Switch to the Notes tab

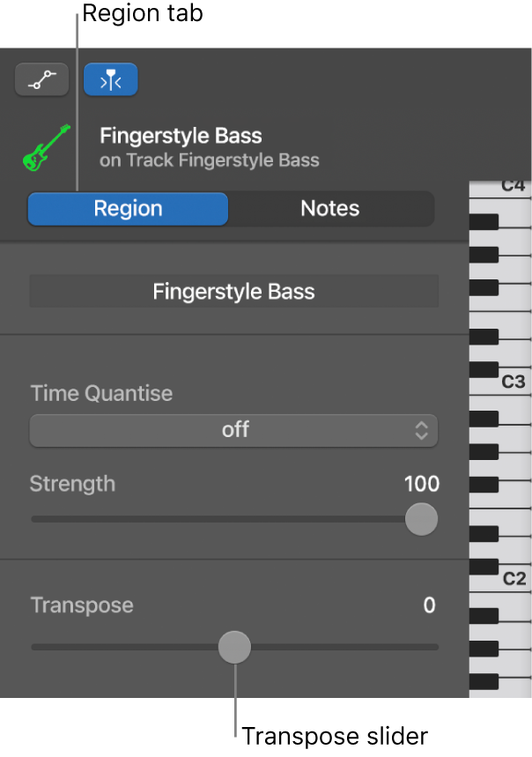pyautogui.click(x=329, y=208)
